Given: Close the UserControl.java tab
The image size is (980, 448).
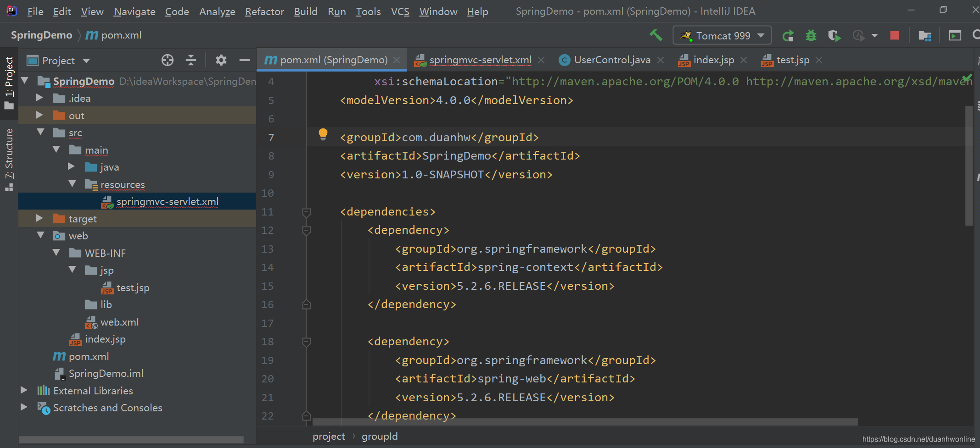Looking at the screenshot, I should (661, 60).
